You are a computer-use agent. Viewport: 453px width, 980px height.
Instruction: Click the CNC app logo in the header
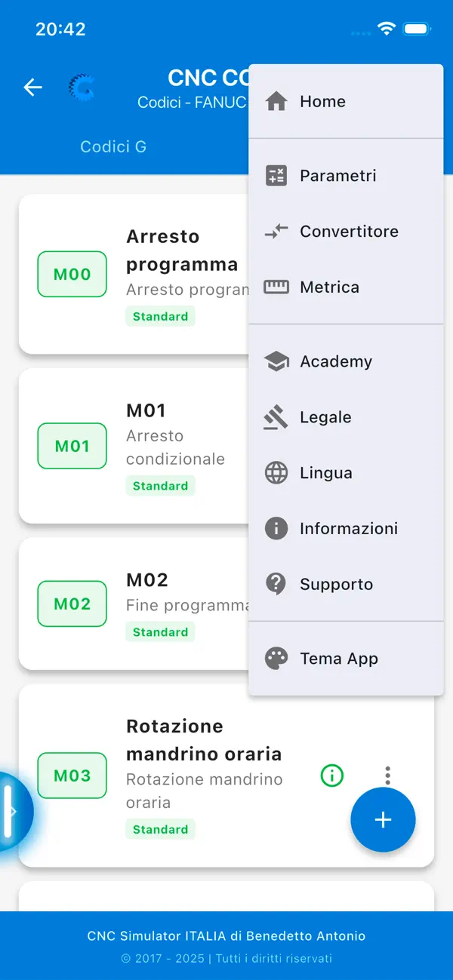[81, 88]
